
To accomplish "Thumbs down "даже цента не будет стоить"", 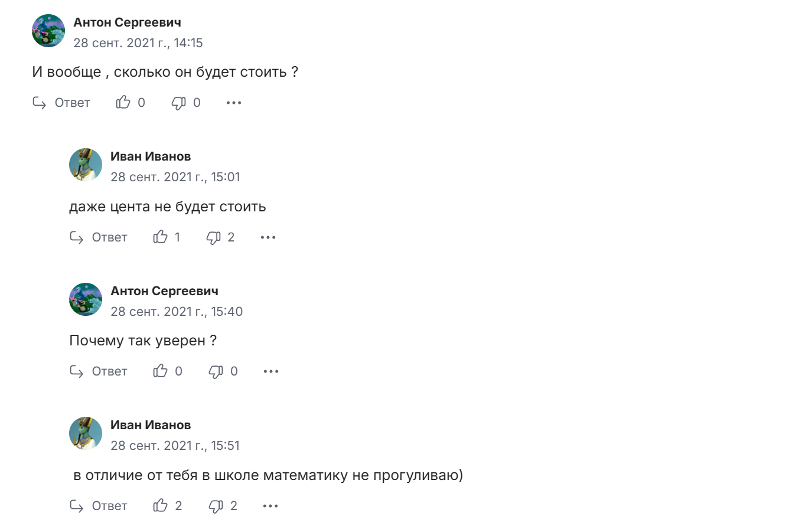I will (213, 238).
